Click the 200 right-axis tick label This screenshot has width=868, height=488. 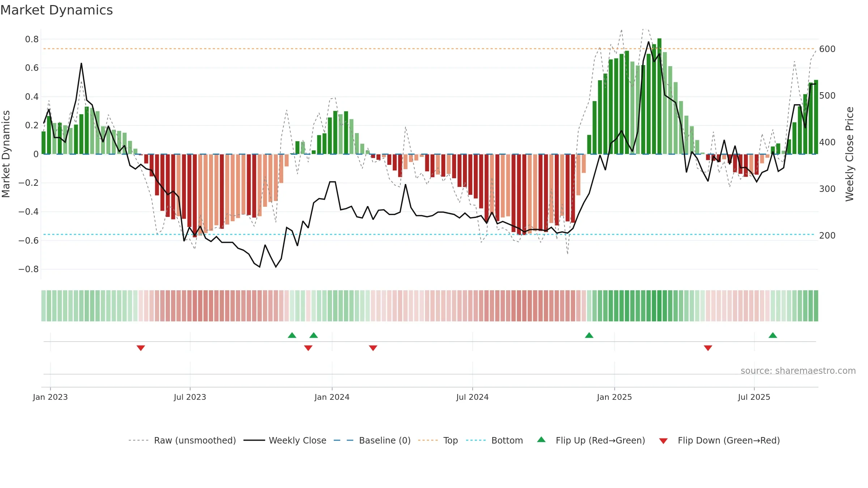pyautogui.click(x=827, y=236)
